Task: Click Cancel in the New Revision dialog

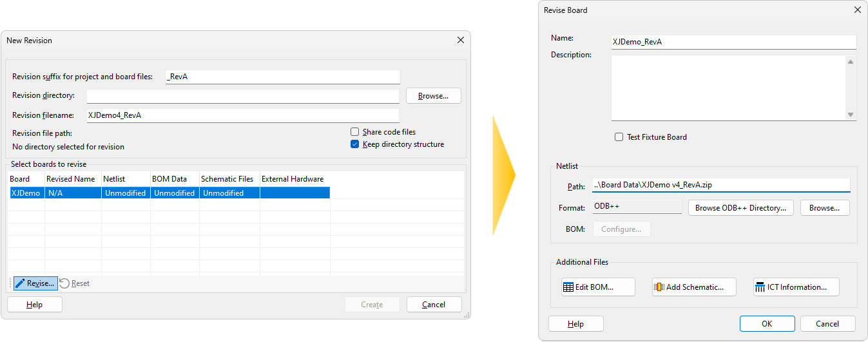Action: click(x=434, y=305)
